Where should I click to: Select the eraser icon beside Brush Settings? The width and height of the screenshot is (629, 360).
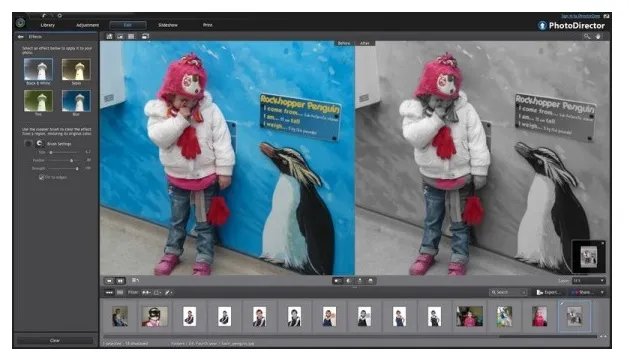(39, 143)
